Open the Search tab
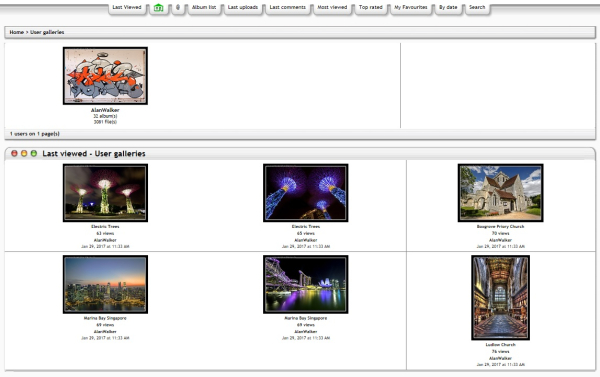 (x=477, y=7)
